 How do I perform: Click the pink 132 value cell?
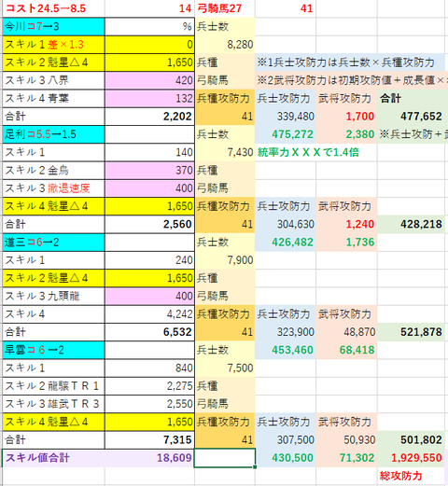[x=149, y=99]
